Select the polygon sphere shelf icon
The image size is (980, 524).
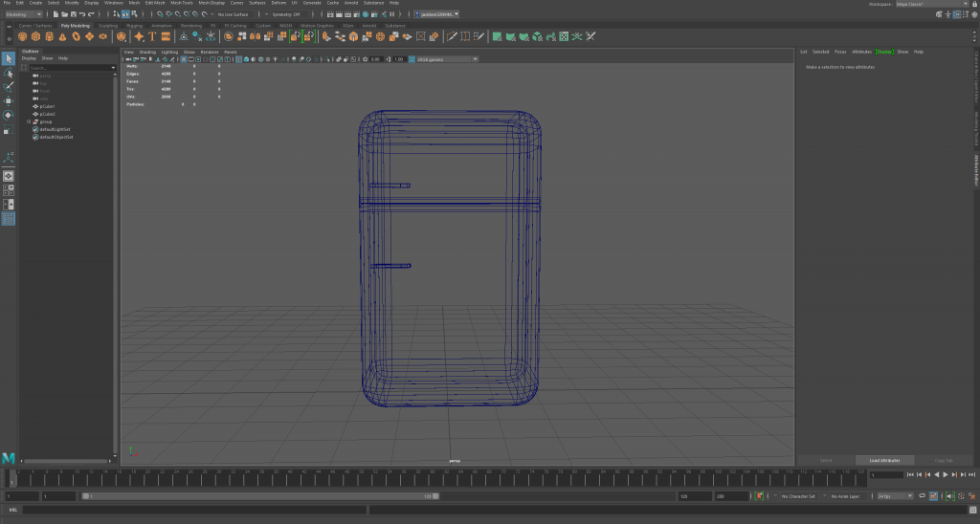tap(23, 36)
